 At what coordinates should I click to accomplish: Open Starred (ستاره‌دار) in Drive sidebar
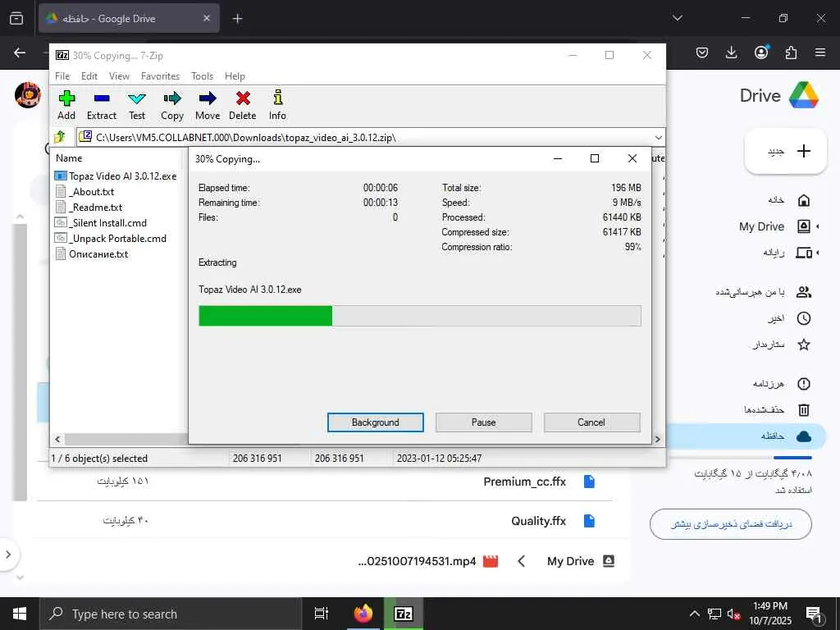point(781,345)
